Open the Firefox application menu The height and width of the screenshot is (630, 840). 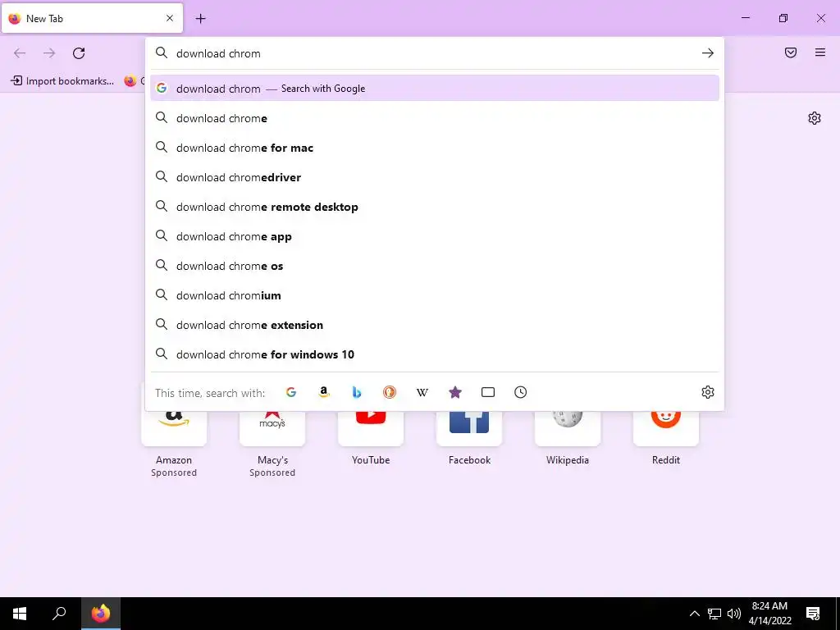point(820,52)
